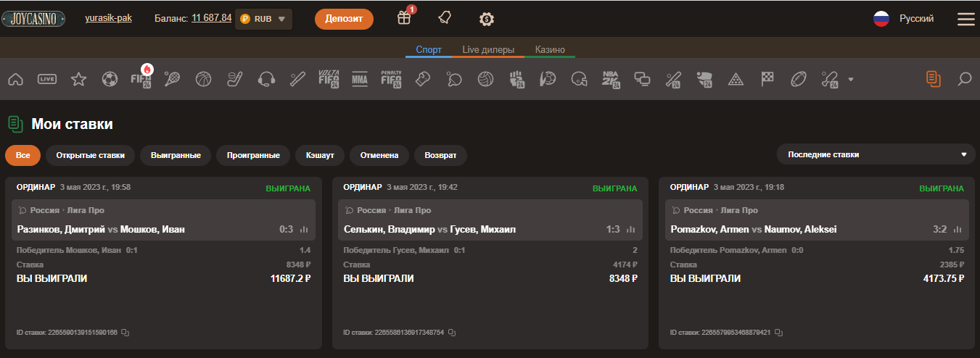Open the Русский language selector
The height and width of the screenshot is (358, 980).
pyautogui.click(x=904, y=19)
